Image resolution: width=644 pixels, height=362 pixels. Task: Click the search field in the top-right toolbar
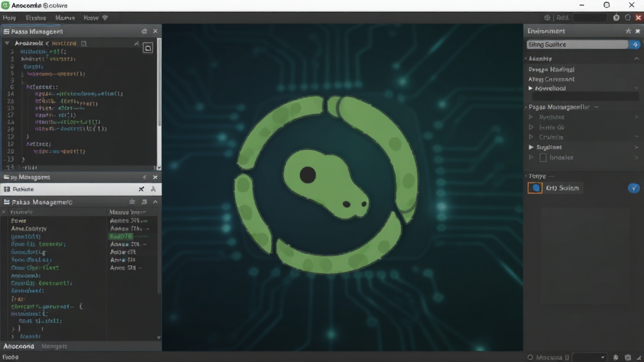pos(590,18)
